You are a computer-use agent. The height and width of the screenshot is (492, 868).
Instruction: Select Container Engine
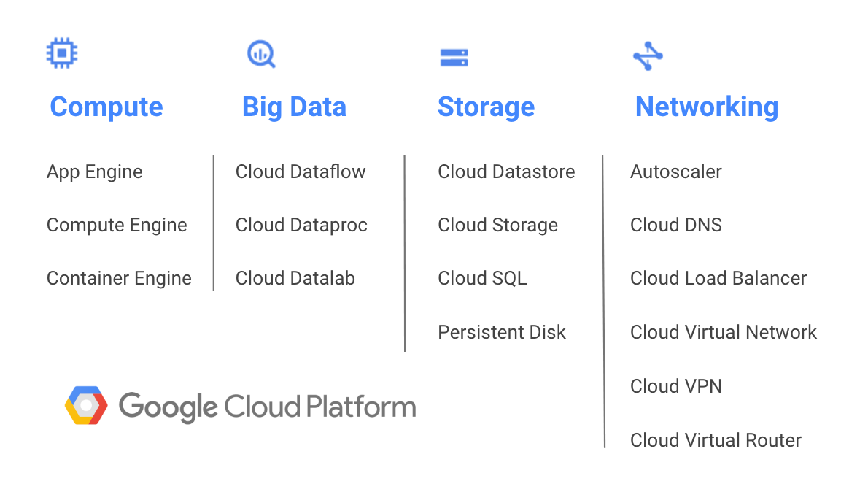point(119,279)
